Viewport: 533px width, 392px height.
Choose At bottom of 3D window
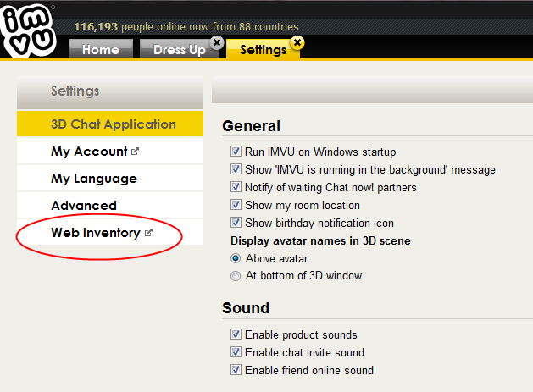coord(236,275)
